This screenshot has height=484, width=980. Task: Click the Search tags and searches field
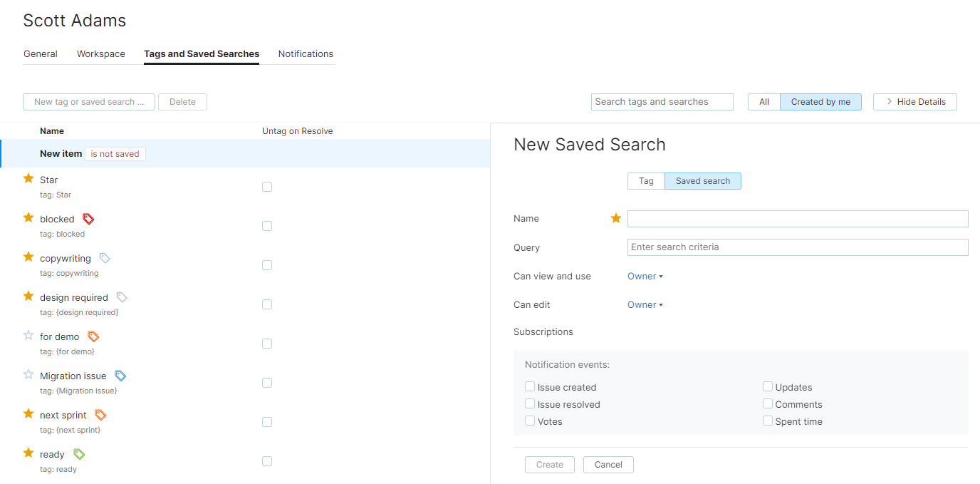tap(662, 102)
